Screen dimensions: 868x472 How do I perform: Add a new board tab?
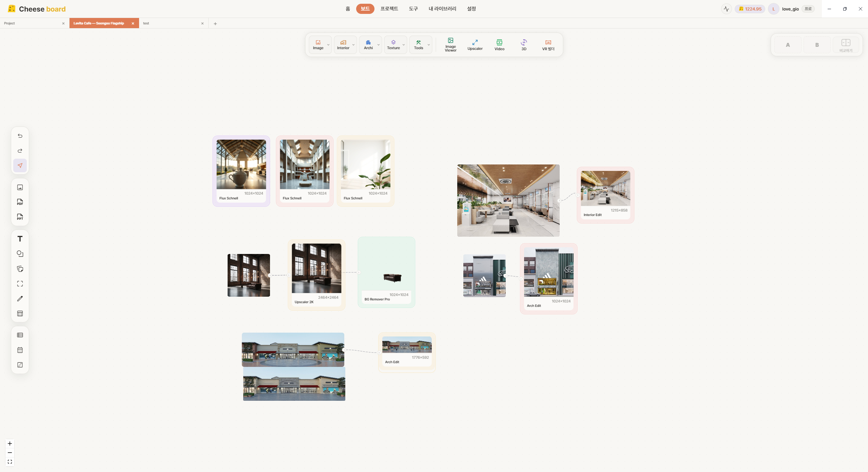tap(215, 23)
